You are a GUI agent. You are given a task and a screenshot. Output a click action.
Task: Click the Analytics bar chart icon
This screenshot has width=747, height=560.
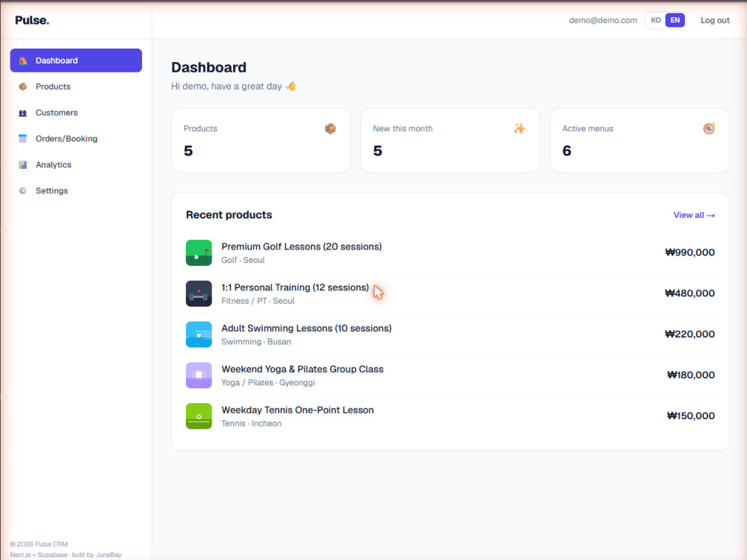(22, 165)
